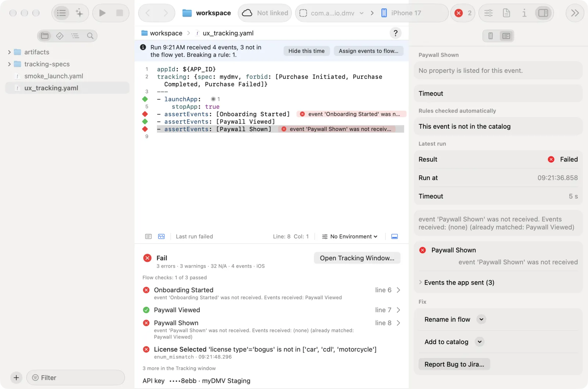Open the help question mark button

coord(395,33)
